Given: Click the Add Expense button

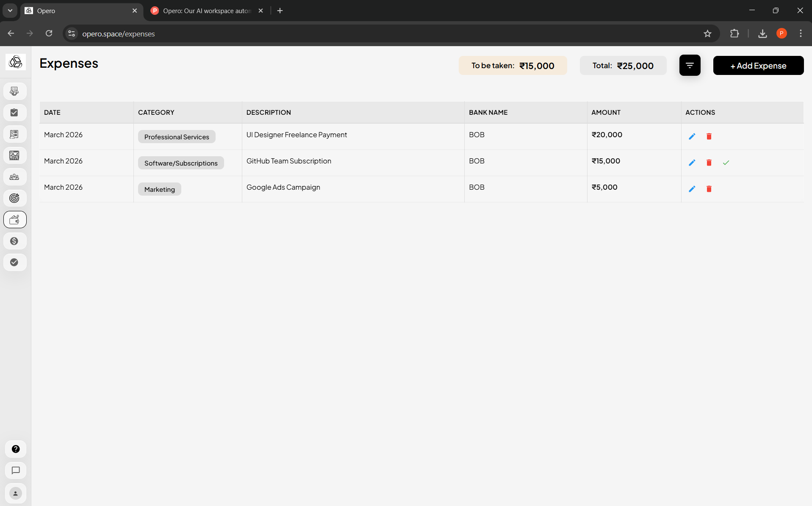Looking at the screenshot, I should 758,66.
